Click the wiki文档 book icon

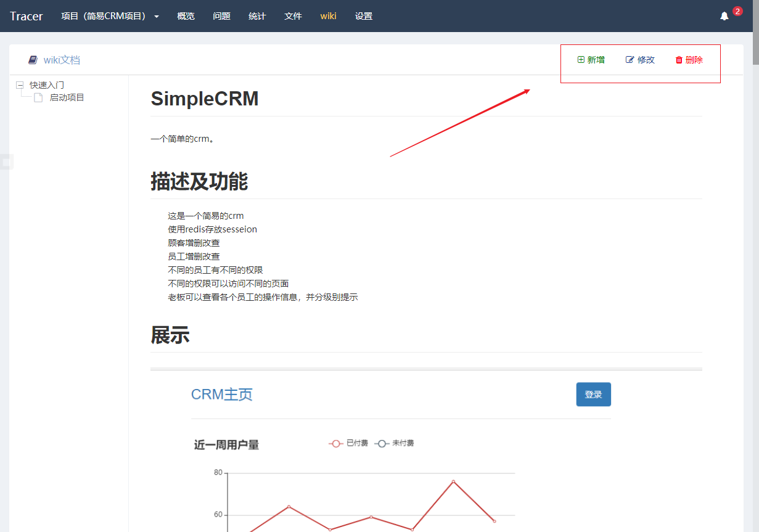point(33,59)
